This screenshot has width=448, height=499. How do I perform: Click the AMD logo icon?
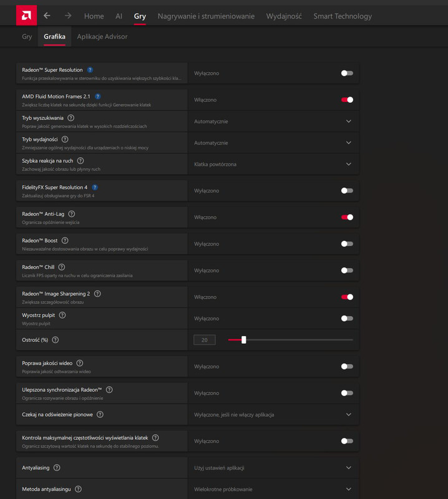pyautogui.click(x=26, y=15)
